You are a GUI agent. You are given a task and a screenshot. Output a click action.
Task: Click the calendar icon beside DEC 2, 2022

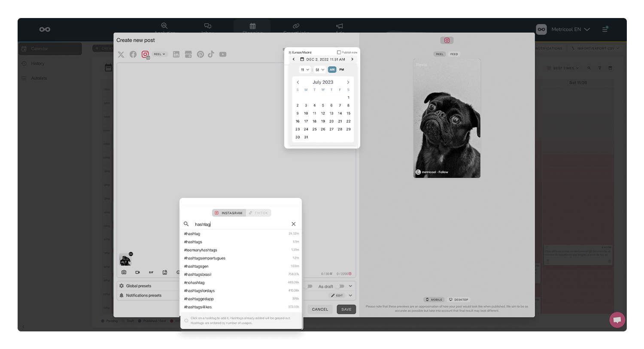302,59
